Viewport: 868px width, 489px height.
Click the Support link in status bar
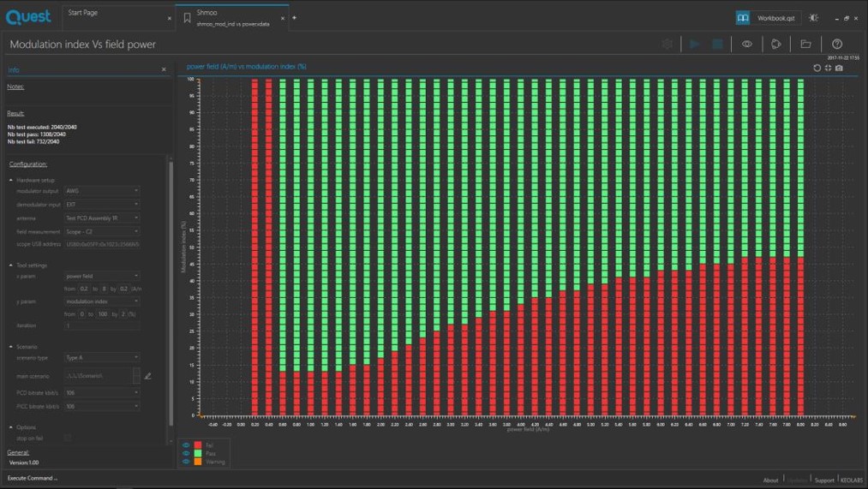click(x=823, y=480)
